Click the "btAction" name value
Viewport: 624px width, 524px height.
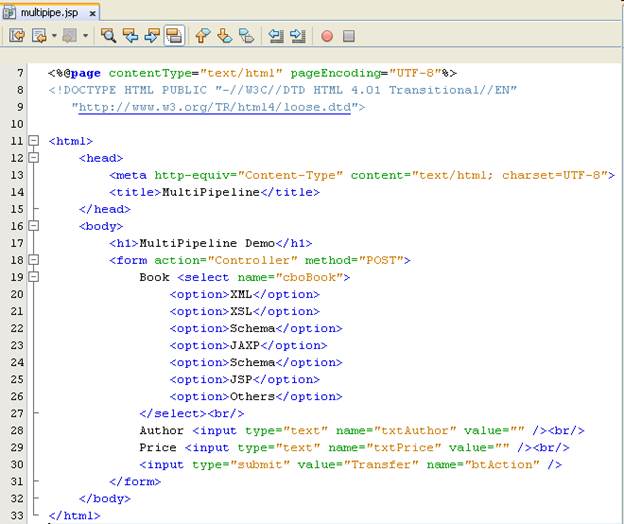502,465
